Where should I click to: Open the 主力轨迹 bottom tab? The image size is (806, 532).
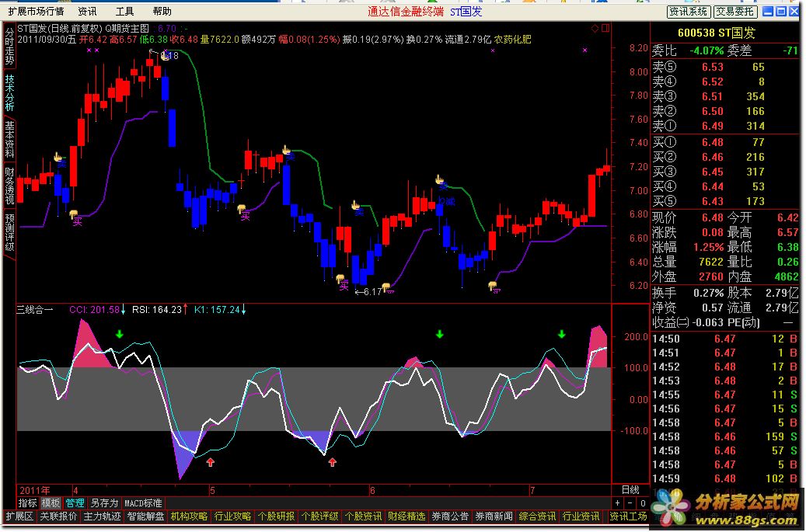pyautogui.click(x=102, y=516)
